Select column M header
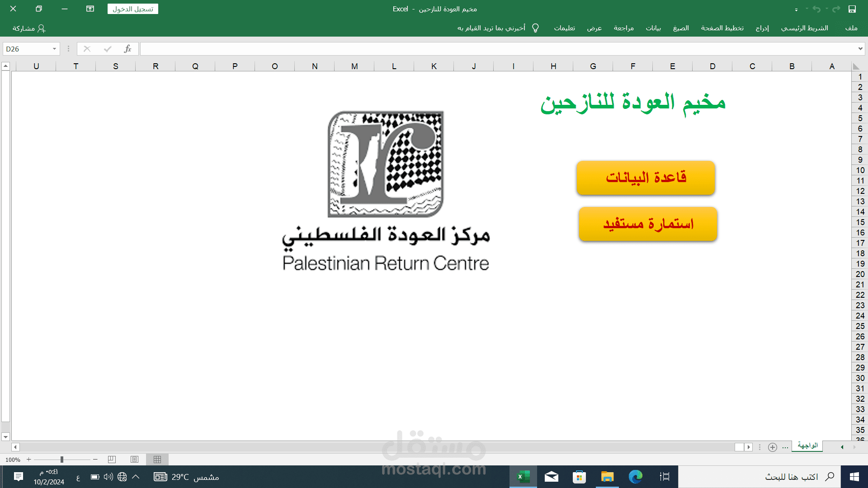 click(x=354, y=66)
